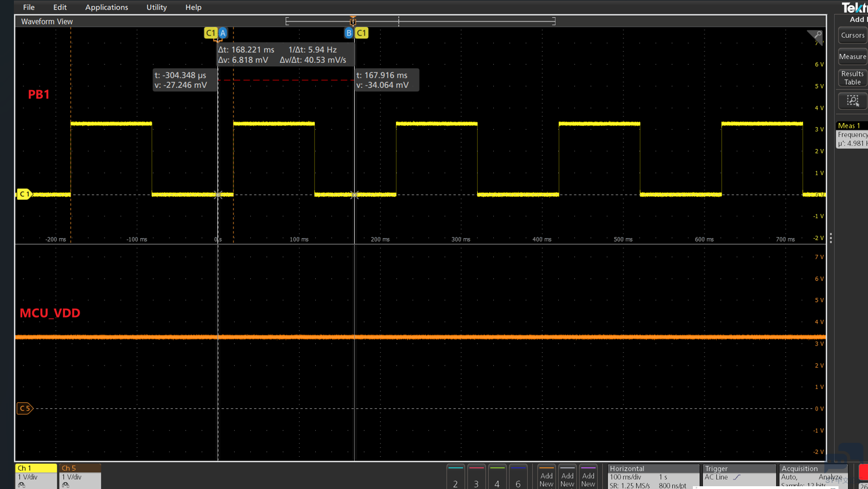Activate the zoom box draw icon

point(852,101)
